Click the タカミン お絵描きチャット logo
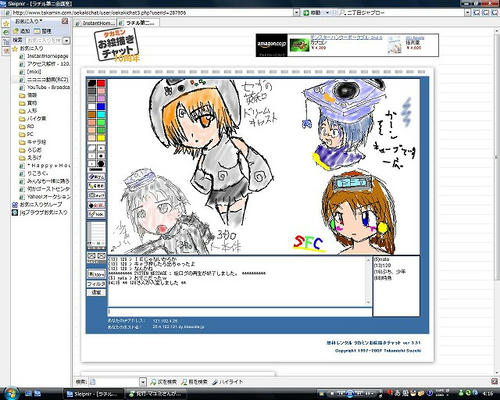 [117, 45]
